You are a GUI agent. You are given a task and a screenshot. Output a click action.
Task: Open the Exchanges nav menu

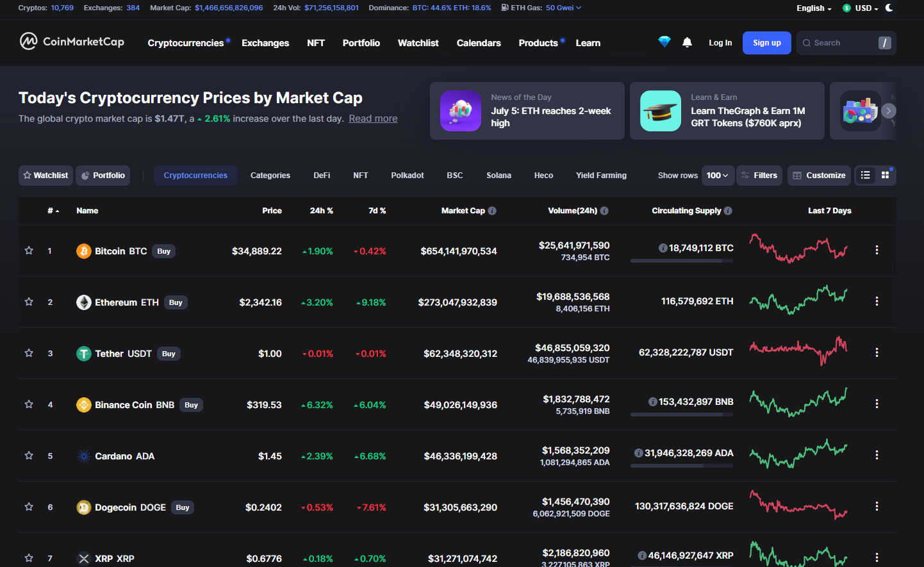(265, 43)
